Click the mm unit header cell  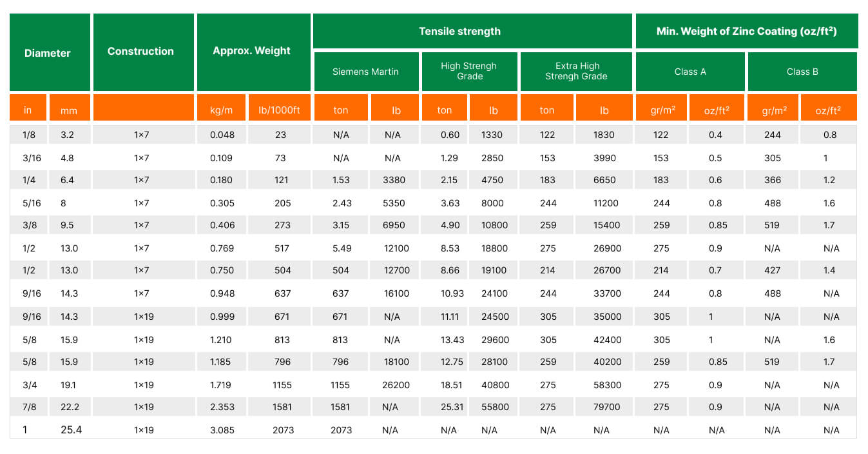[x=69, y=110]
